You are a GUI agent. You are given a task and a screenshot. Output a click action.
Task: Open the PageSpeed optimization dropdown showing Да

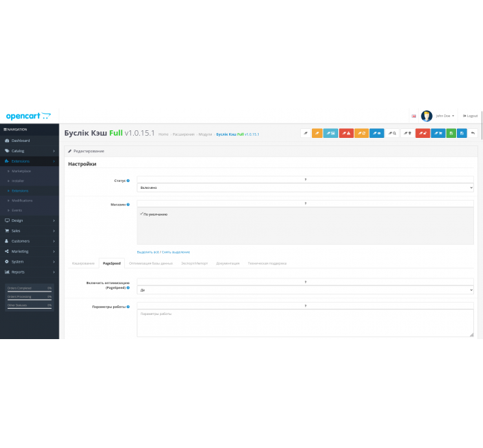tap(305, 290)
